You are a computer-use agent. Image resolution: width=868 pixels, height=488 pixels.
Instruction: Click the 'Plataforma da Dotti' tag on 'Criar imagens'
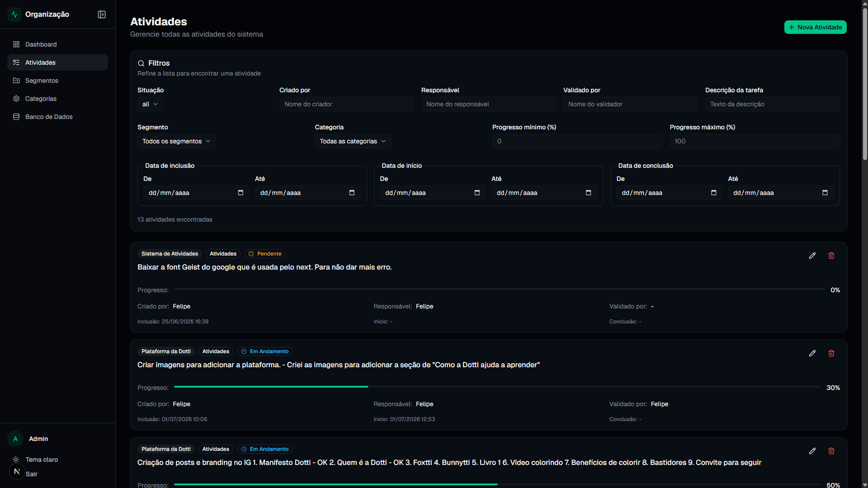166,351
